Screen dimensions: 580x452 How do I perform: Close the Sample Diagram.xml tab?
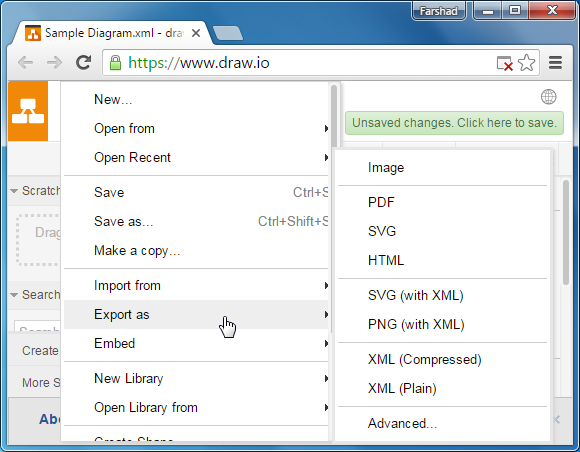coord(196,33)
